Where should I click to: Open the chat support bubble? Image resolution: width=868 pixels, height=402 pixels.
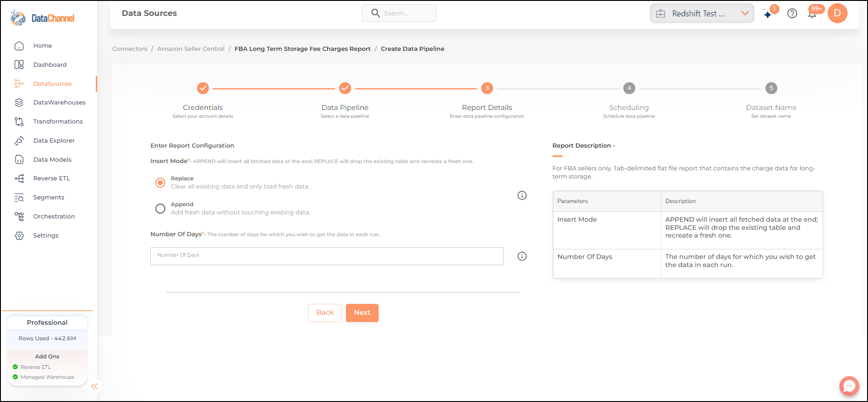(x=849, y=386)
